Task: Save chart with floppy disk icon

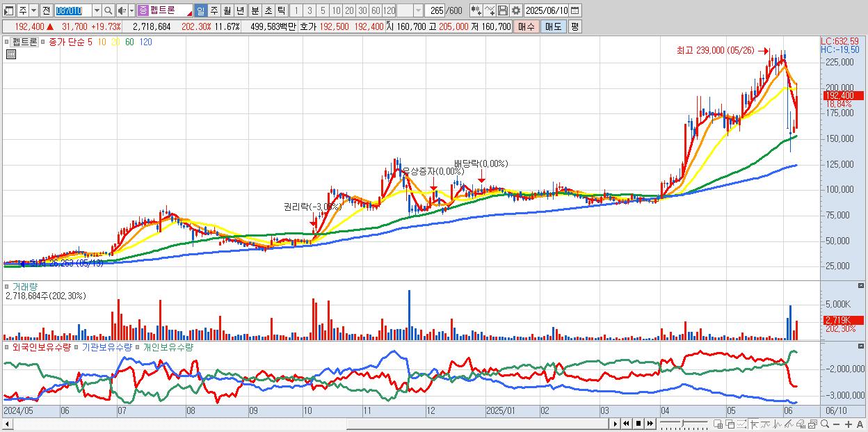Action: tap(502, 10)
